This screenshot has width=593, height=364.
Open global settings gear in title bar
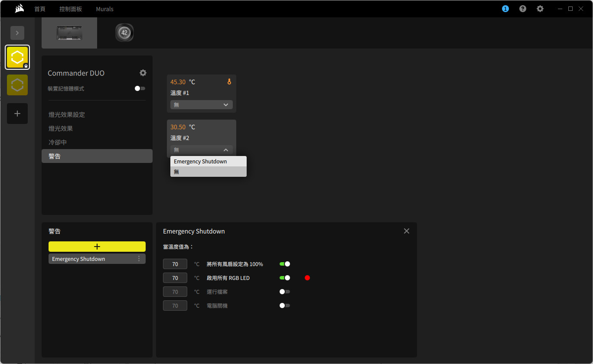540,9
